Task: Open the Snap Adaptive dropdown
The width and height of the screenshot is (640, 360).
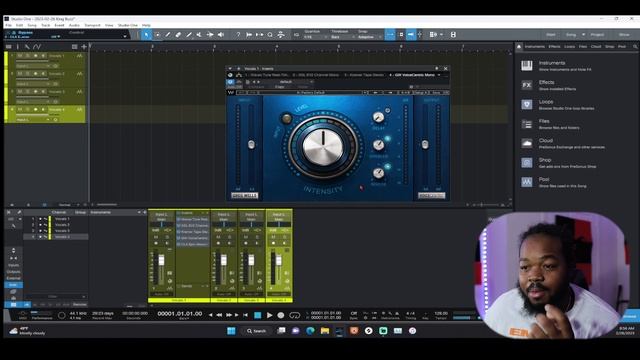Action: click(x=369, y=37)
